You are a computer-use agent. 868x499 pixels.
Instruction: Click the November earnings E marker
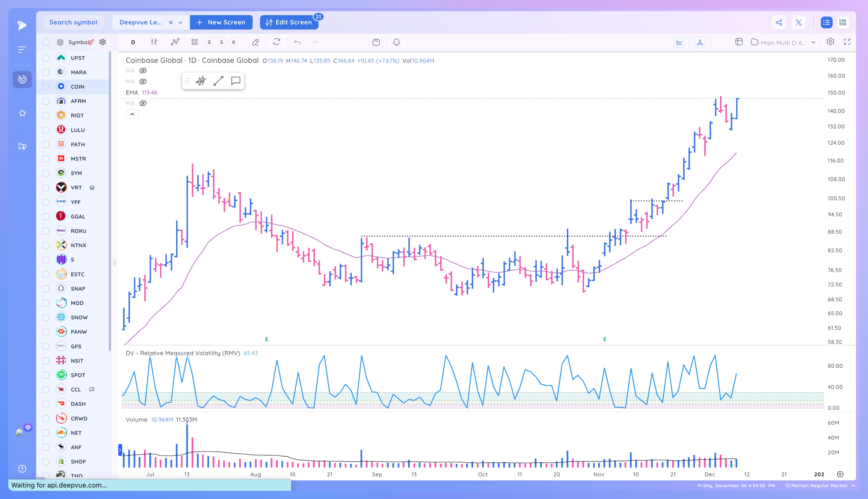605,339
